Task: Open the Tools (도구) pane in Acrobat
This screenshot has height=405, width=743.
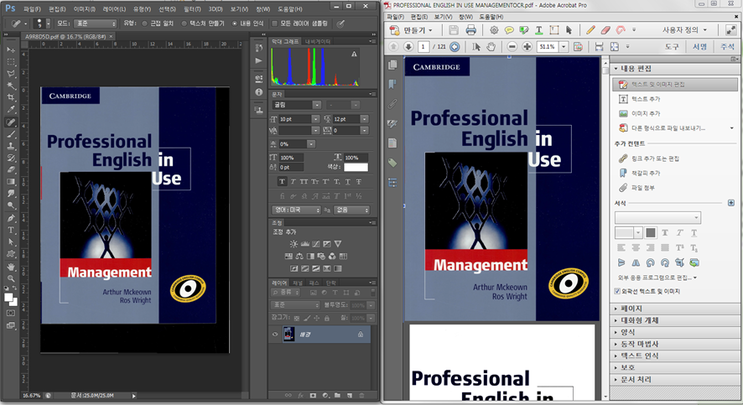Action: click(x=671, y=46)
